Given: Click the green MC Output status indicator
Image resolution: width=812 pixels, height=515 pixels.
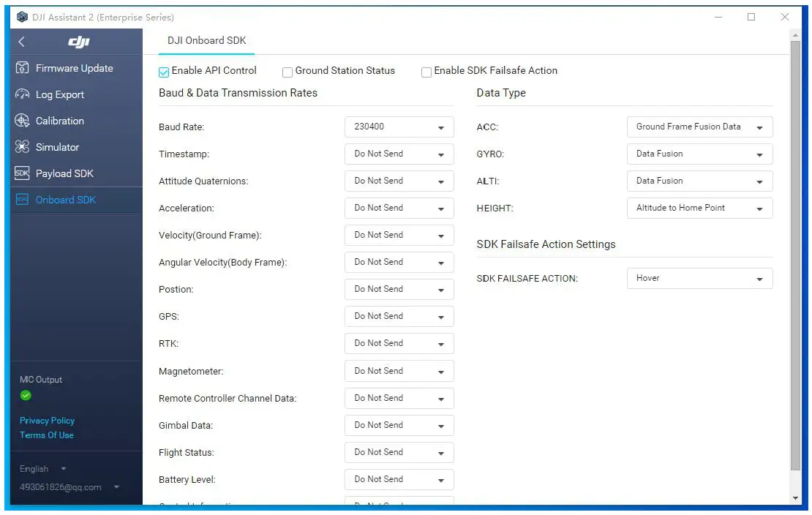Looking at the screenshot, I should [x=26, y=396].
